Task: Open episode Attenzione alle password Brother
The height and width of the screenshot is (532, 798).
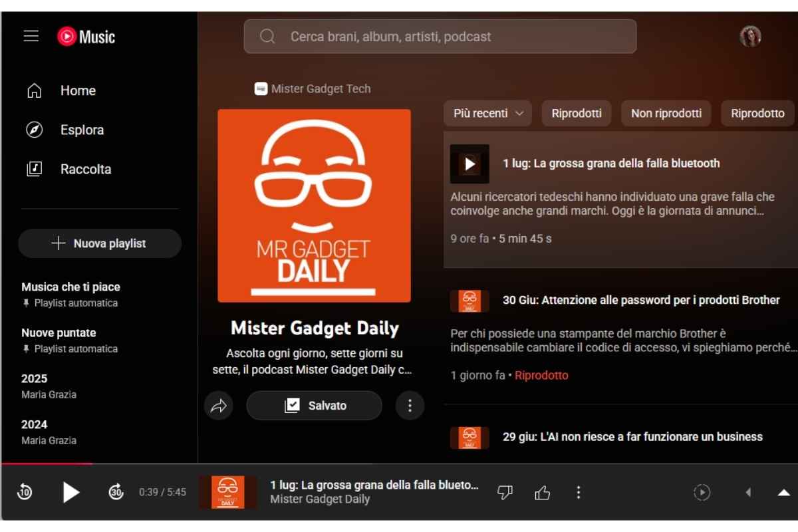Action: coord(641,301)
